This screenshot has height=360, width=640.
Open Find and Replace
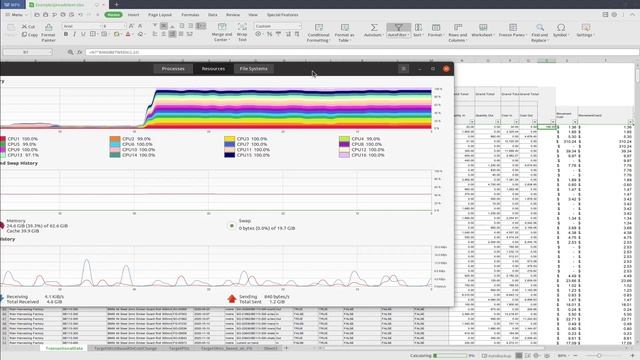pyautogui.click(x=540, y=33)
